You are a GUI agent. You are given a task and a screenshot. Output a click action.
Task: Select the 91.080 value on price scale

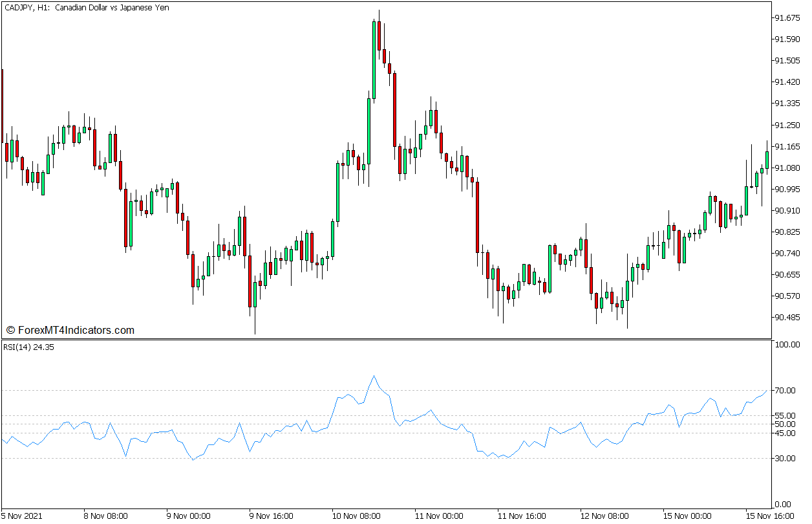pos(788,167)
